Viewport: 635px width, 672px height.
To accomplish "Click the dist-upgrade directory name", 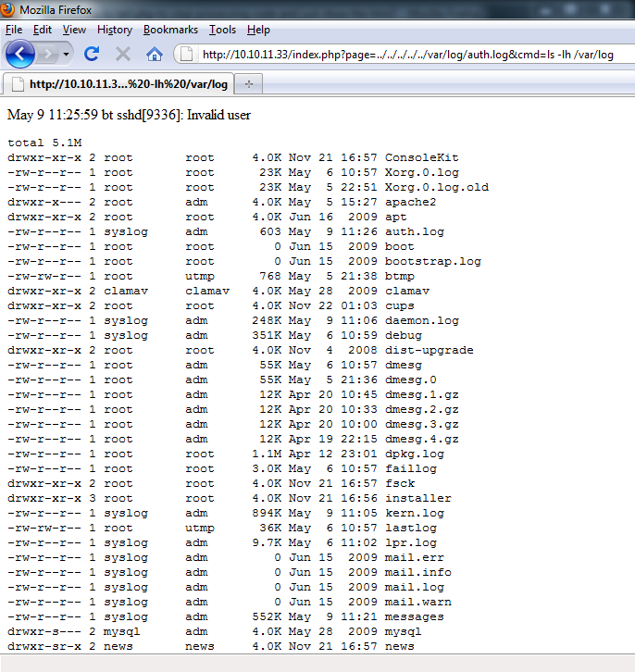I will point(429,350).
